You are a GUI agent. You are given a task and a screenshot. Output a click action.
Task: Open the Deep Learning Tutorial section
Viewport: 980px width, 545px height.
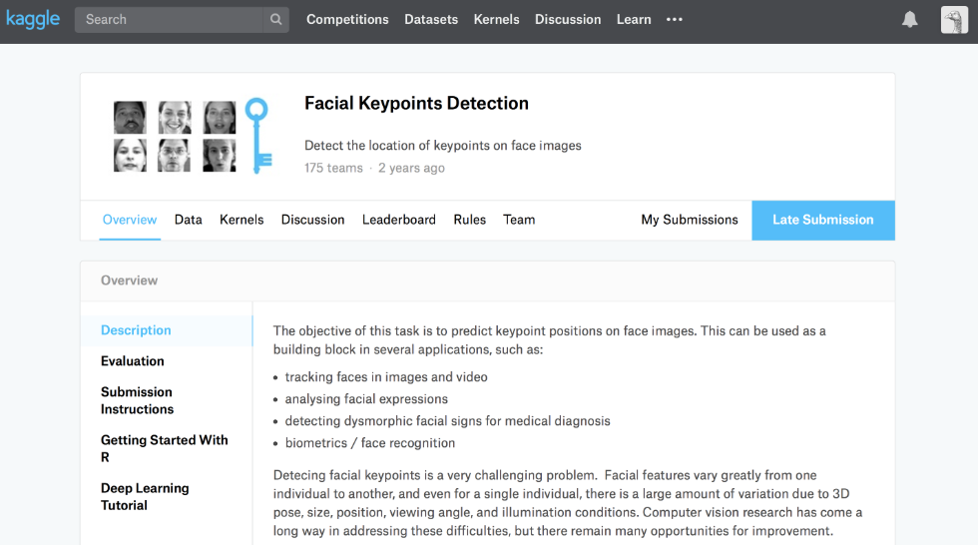(145, 497)
